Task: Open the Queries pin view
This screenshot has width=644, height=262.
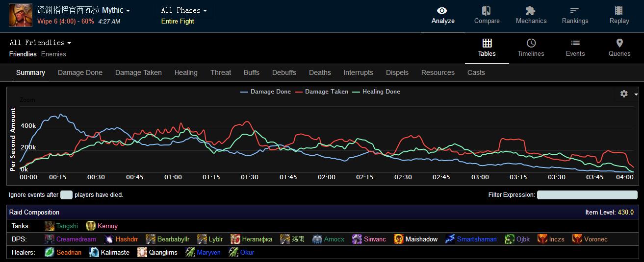Action: point(619,48)
